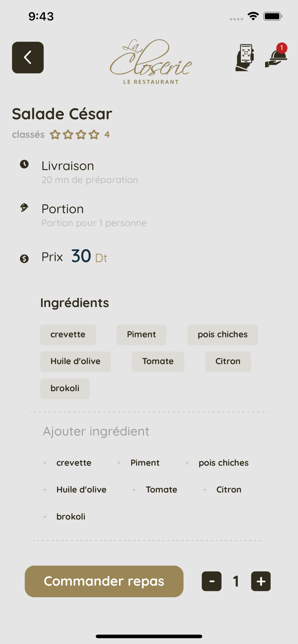The height and width of the screenshot is (644, 298).
Task: Add extra Piment ingredient
Action: [119, 463]
